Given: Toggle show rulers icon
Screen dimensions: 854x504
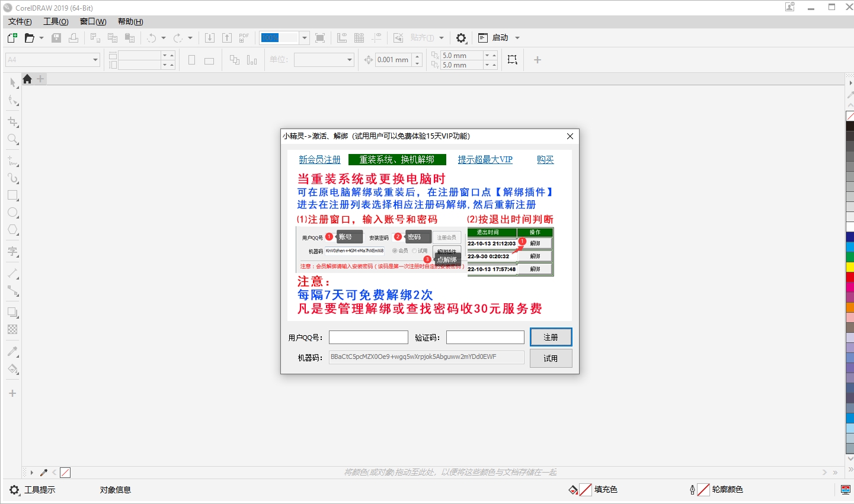Looking at the screenshot, I should click(342, 38).
